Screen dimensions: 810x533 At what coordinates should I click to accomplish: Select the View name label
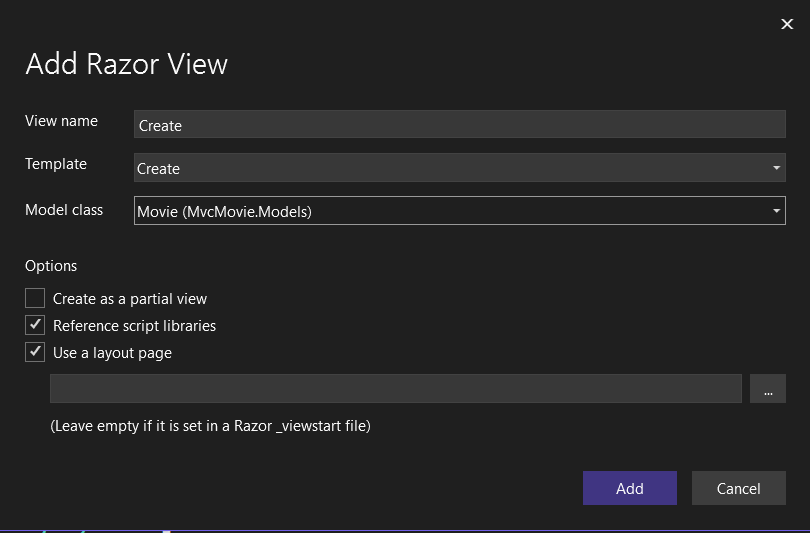pos(61,121)
